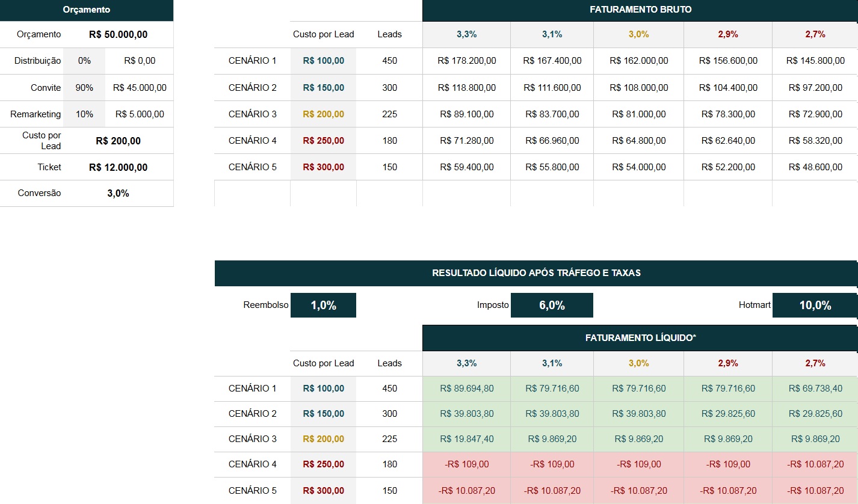Click the FATURAMENTO BRUTO header
Screen dimensions: 858x504
pyautogui.click(x=640, y=10)
